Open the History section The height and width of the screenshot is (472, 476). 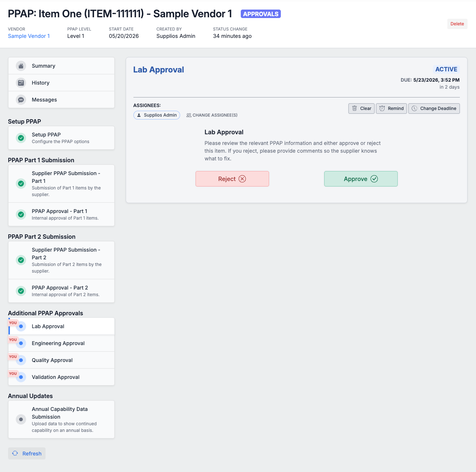coord(61,83)
